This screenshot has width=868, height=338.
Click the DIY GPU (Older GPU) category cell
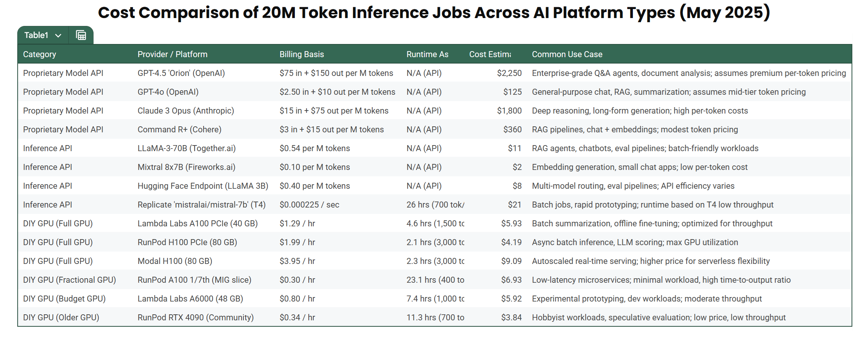(x=61, y=317)
